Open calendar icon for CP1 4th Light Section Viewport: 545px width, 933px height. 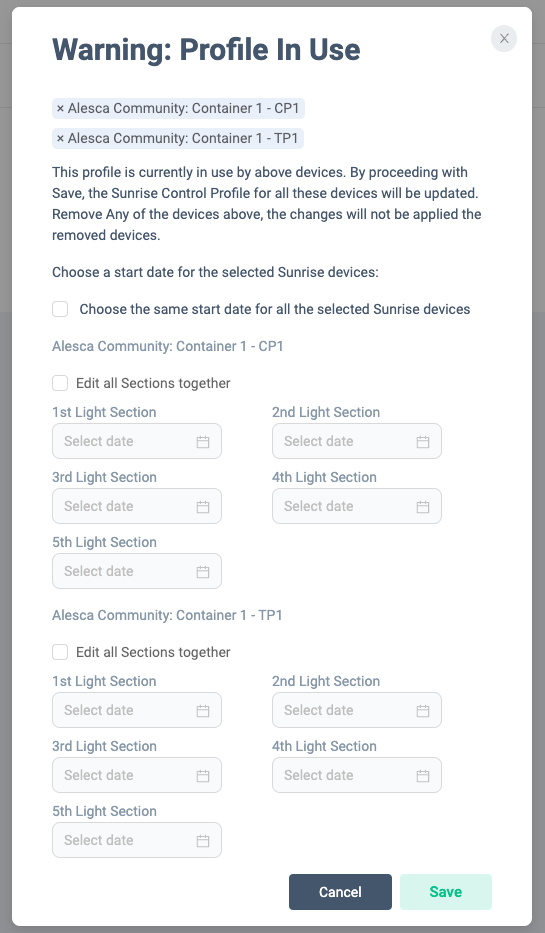423,506
